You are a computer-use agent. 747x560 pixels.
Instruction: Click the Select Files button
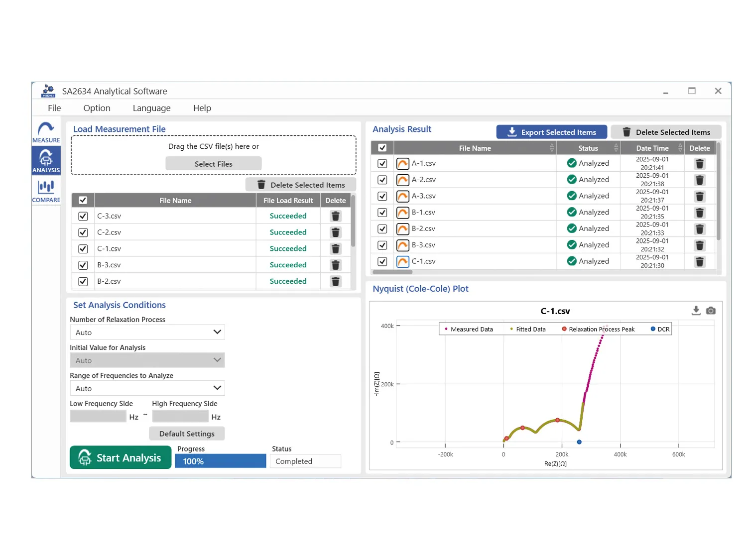214,164
